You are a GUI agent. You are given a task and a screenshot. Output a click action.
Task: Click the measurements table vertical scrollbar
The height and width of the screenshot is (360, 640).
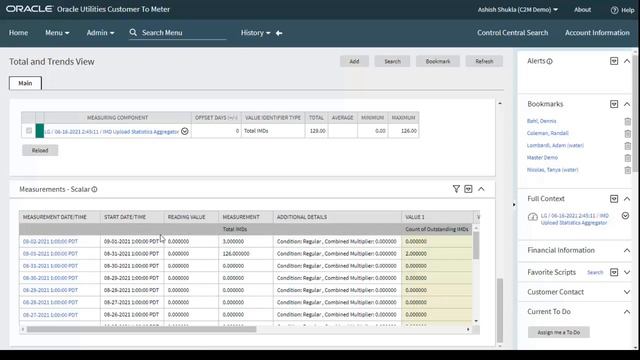476,245
